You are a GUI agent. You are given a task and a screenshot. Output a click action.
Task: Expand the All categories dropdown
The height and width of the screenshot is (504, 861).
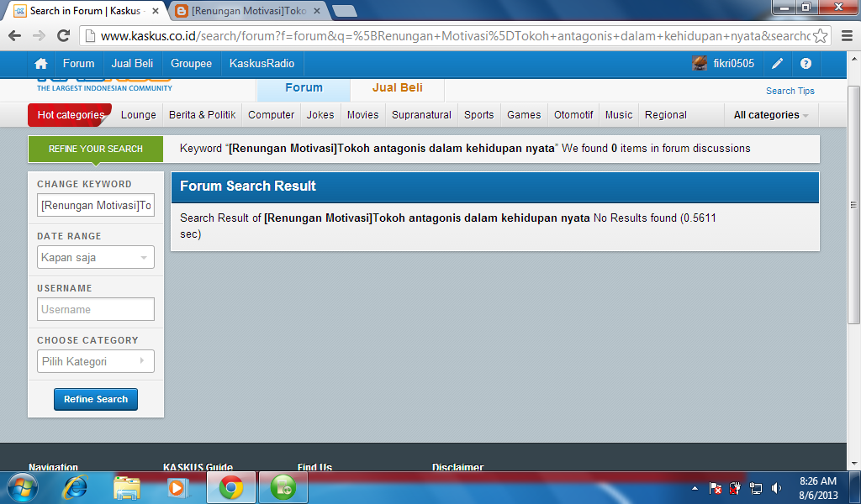click(x=771, y=115)
